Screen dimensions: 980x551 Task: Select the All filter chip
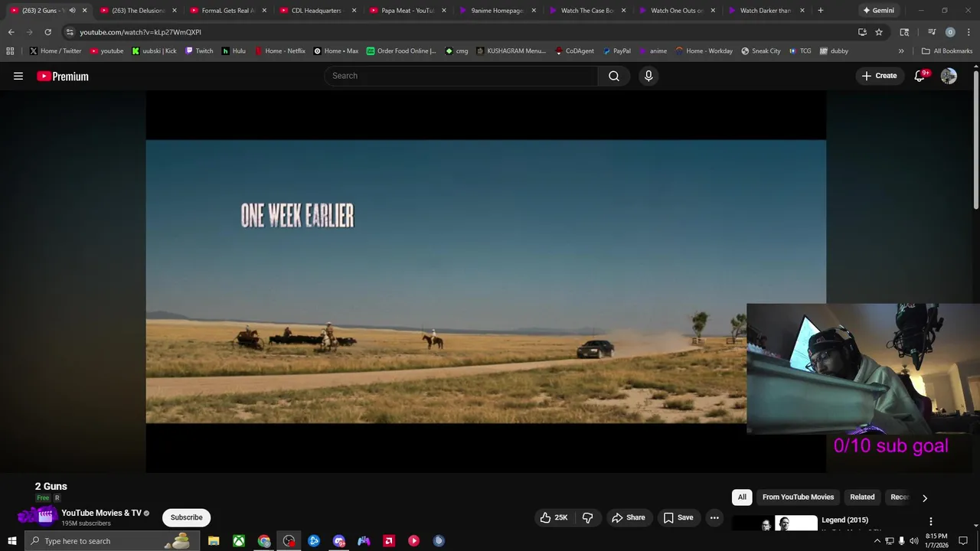coord(742,497)
